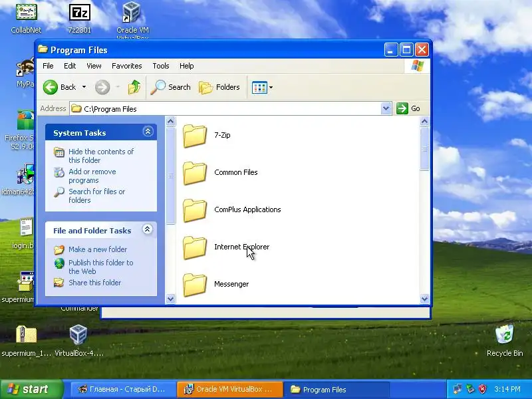Click the network computers tray icon

457,389
